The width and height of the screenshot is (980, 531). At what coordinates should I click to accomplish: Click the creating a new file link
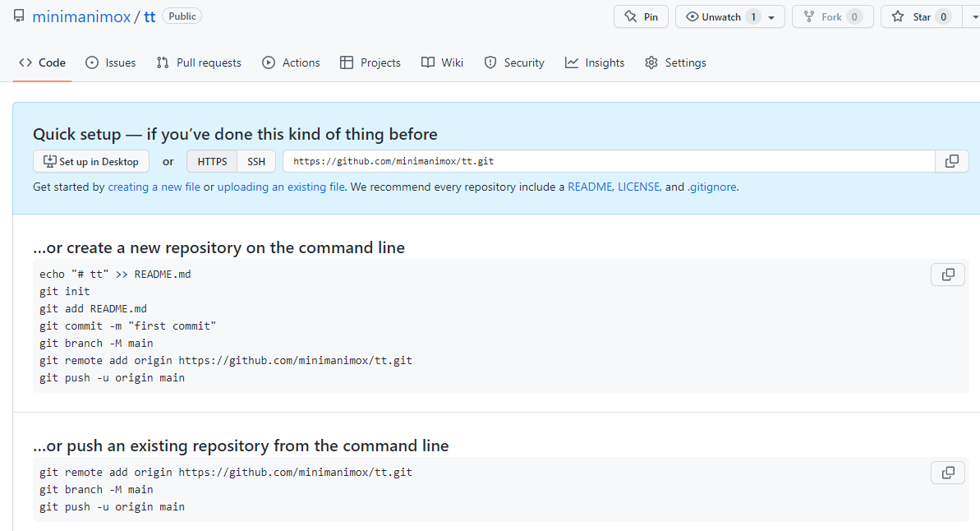(154, 187)
